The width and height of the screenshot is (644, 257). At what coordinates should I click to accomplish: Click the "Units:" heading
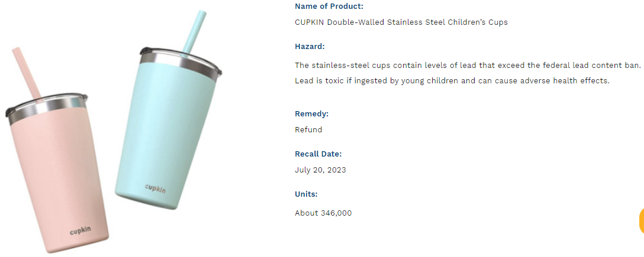pyautogui.click(x=306, y=194)
